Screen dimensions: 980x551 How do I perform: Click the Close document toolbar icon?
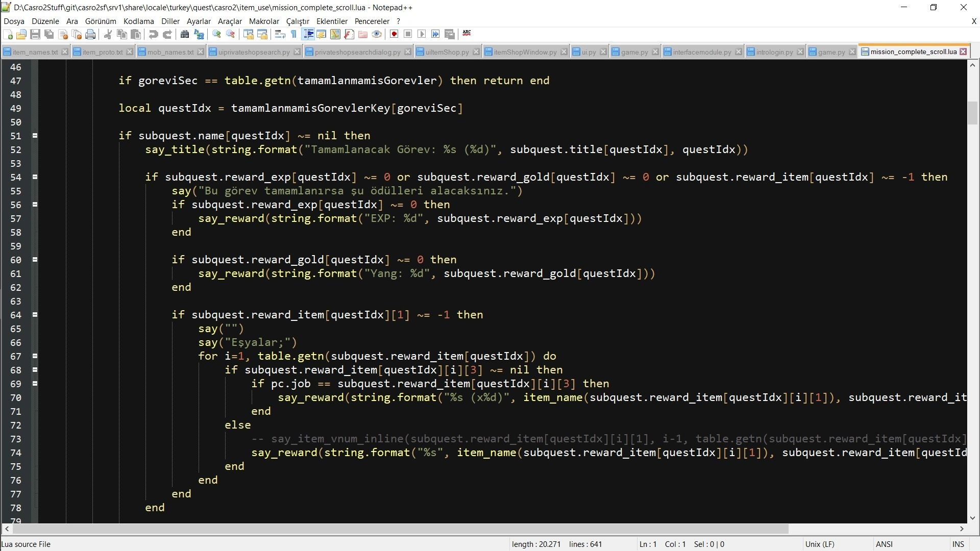[63, 34]
